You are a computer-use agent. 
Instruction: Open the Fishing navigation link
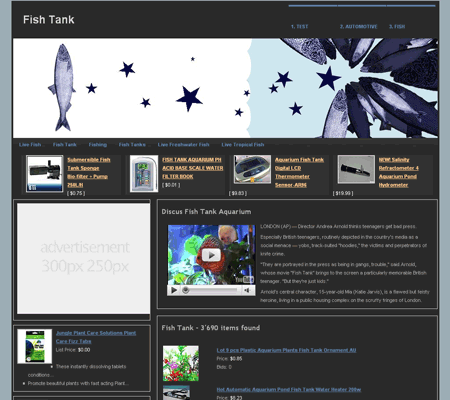point(98,145)
